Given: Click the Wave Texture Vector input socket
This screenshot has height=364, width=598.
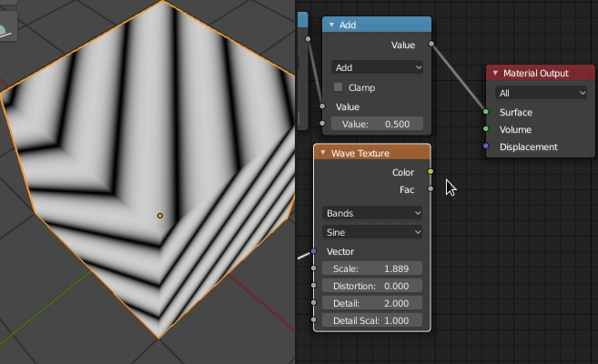Looking at the screenshot, I should [x=313, y=251].
